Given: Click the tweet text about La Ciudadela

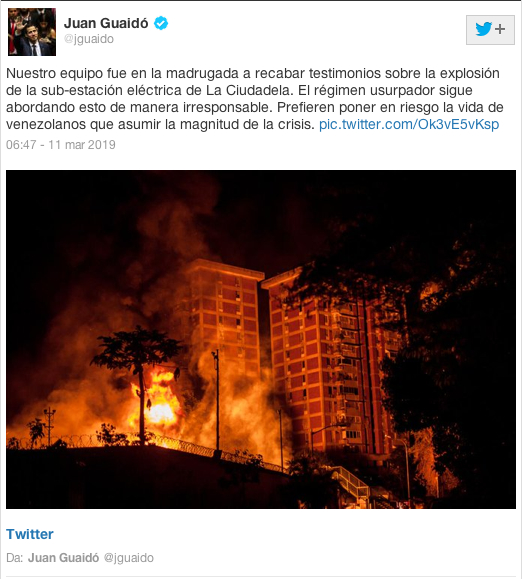Looking at the screenshot, I should point(255,99).
